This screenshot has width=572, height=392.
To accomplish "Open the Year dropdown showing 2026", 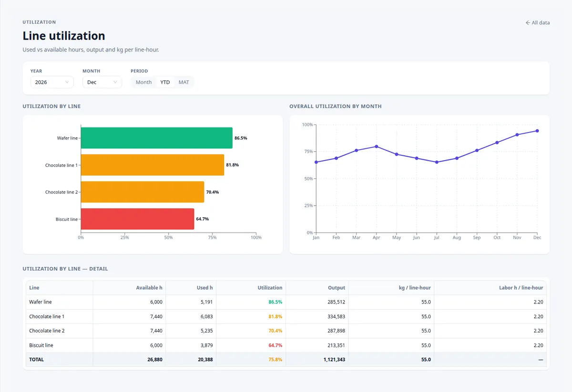I will pyautogui.click(x=52, y=82).
